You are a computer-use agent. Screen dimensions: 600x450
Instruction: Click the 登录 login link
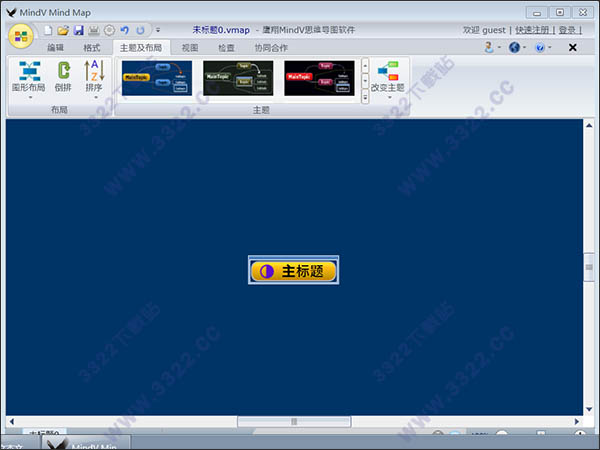coord(567,30)
